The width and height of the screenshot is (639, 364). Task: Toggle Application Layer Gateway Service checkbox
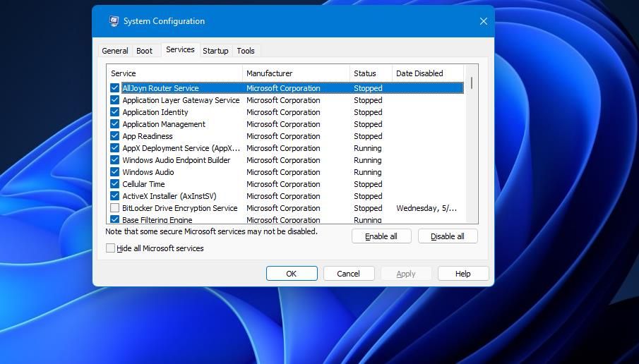click(114, 100)
